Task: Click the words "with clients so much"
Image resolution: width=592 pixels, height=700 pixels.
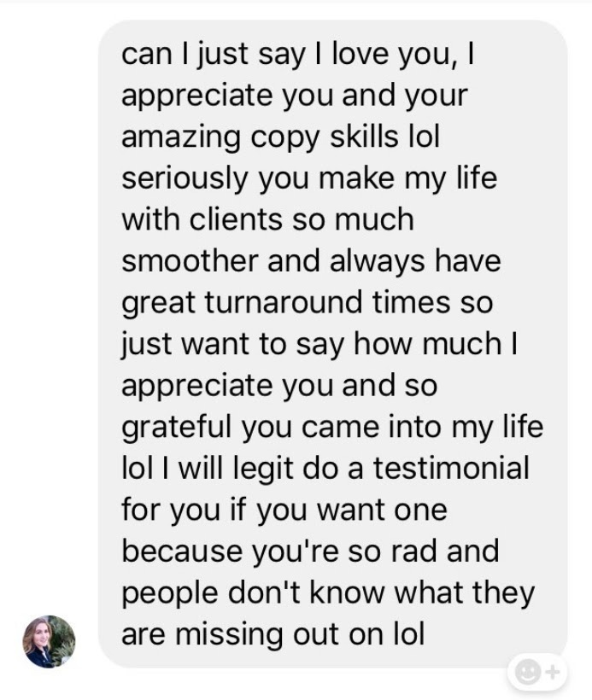Action: 267,219
